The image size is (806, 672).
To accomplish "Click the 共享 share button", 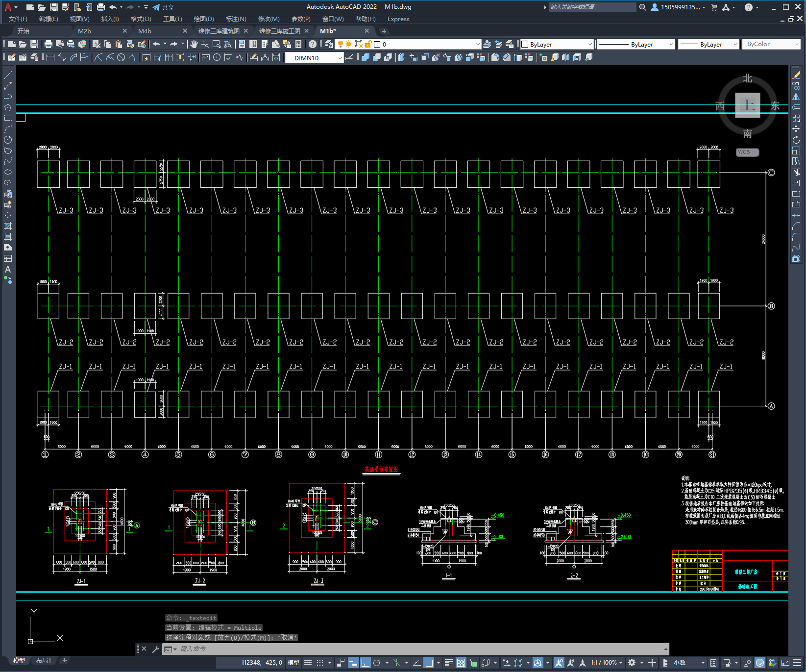I will point(164,7).
